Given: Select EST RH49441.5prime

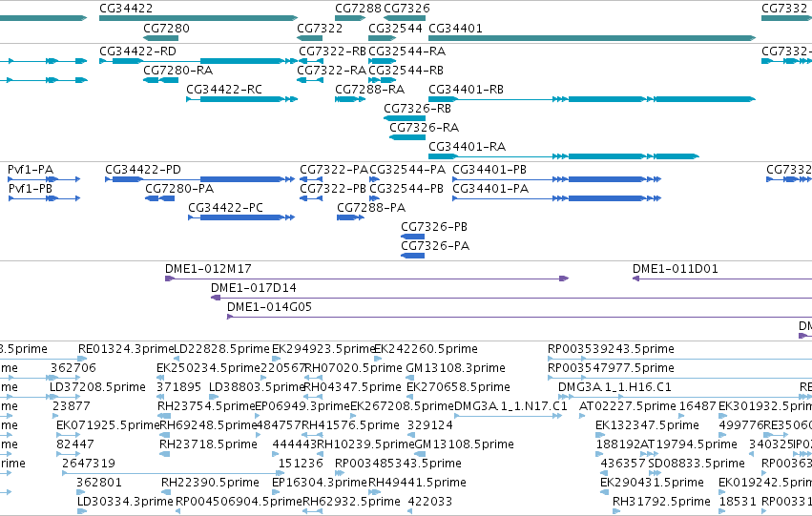Looking at the screenshot, I should click(x=417, y=484).
